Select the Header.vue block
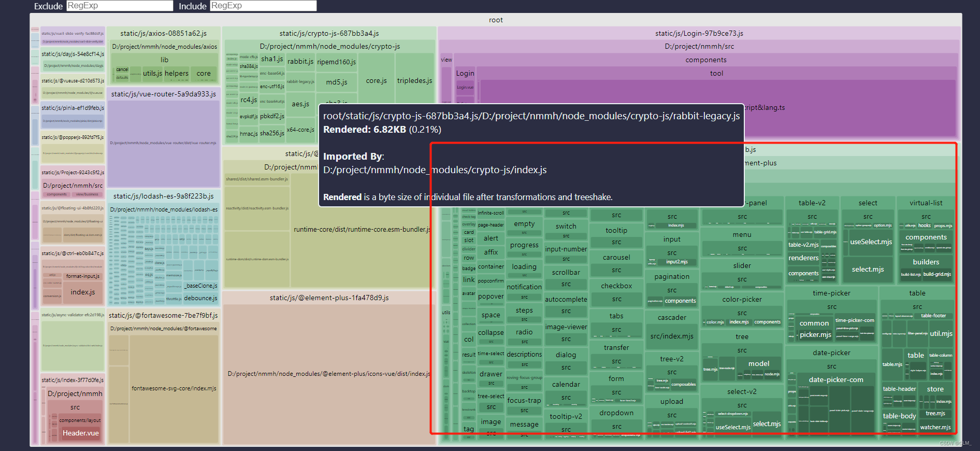Screen dimensions: 980x451 (81, 433)
